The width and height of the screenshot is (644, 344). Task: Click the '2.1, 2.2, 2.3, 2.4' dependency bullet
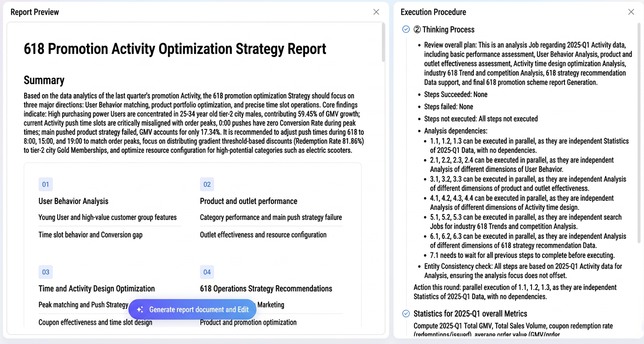coord(522,165)
